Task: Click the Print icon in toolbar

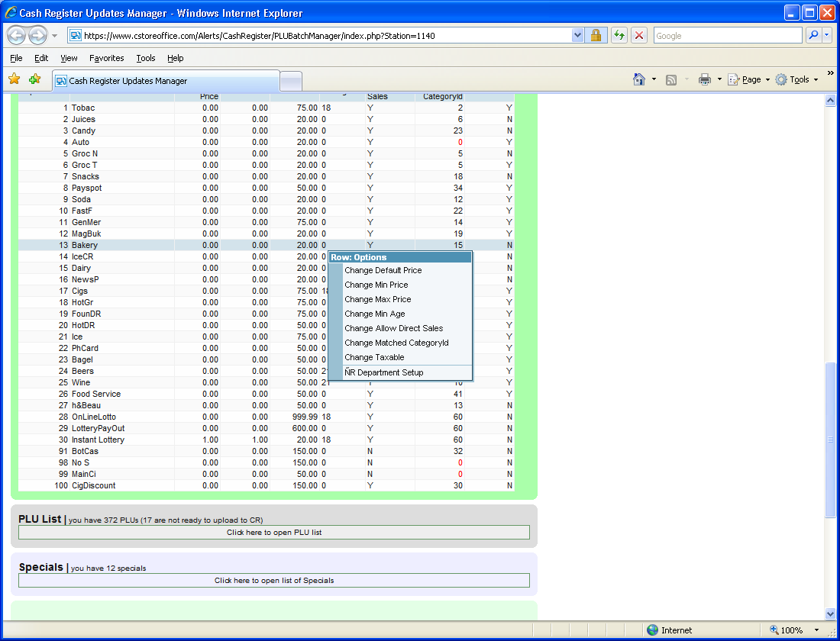Action: [705, 79]
